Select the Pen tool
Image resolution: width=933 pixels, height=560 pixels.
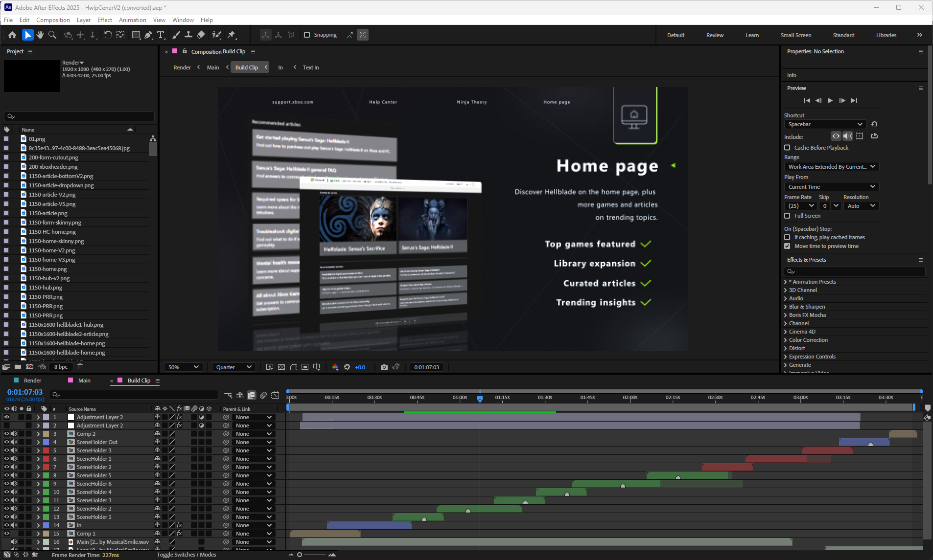point(148,35)
